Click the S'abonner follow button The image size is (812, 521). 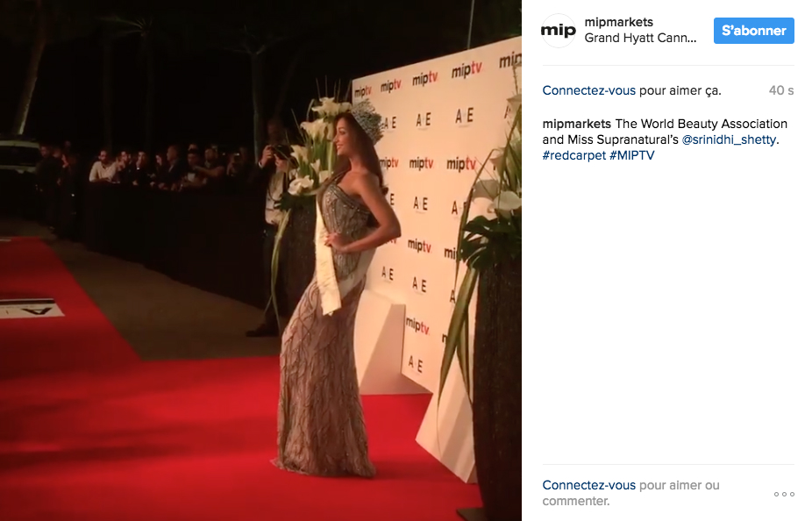point(754,31)
